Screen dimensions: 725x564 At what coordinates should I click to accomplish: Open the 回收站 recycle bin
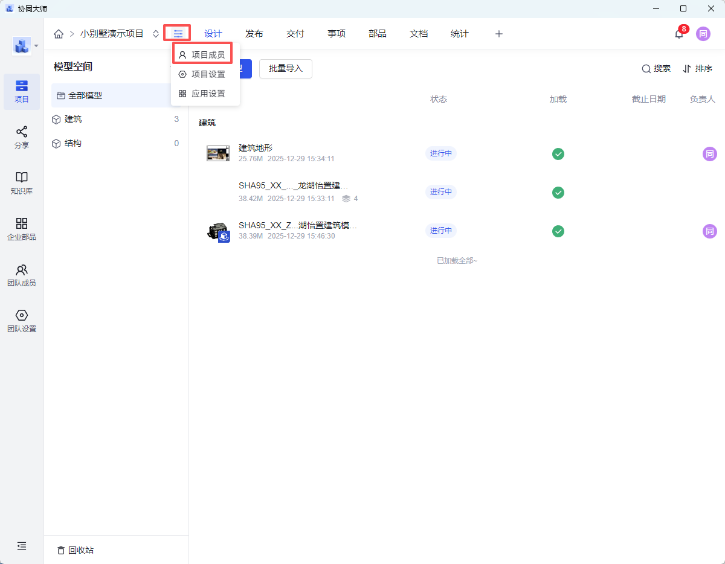pos(75,550)
